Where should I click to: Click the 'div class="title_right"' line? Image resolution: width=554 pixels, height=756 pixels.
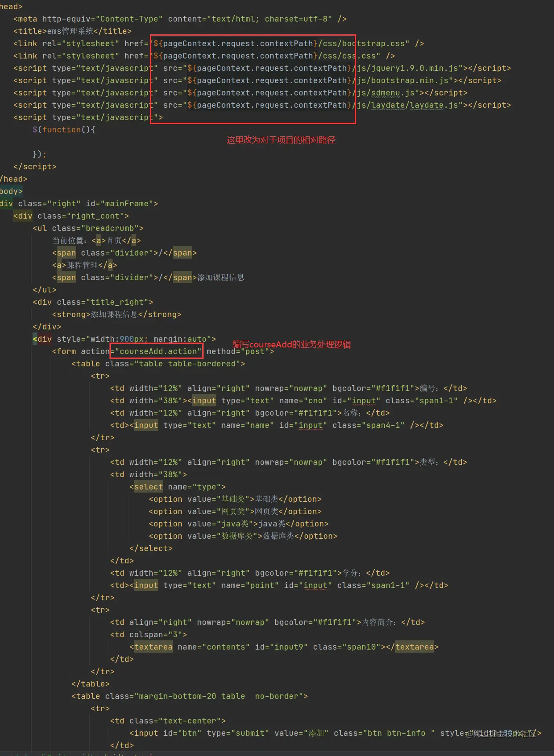click(93, 302)
